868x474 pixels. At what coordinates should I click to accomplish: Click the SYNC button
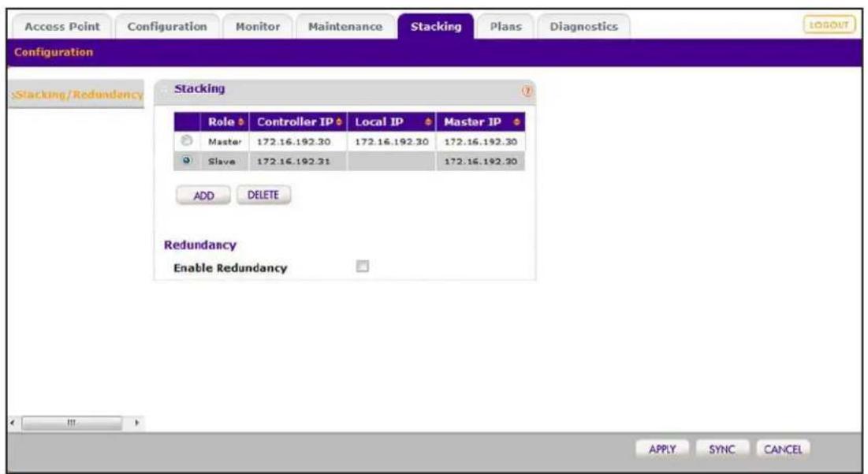(x=722, y=449)
